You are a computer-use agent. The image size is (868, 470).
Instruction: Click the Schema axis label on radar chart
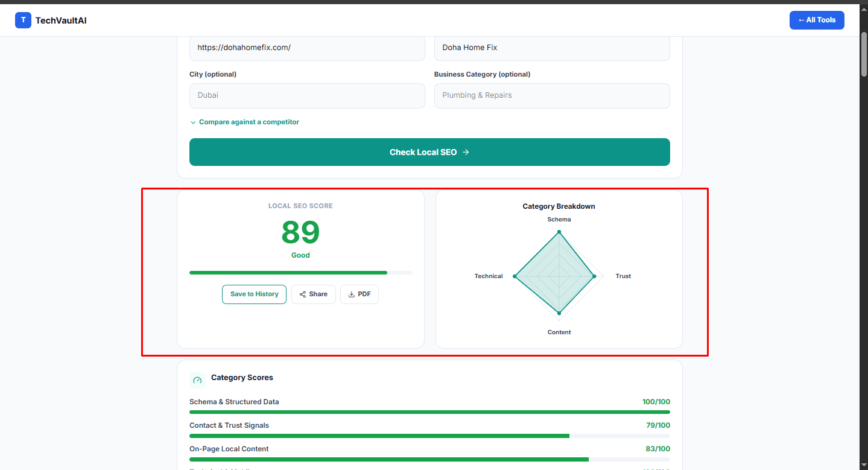tap(559, 220)
